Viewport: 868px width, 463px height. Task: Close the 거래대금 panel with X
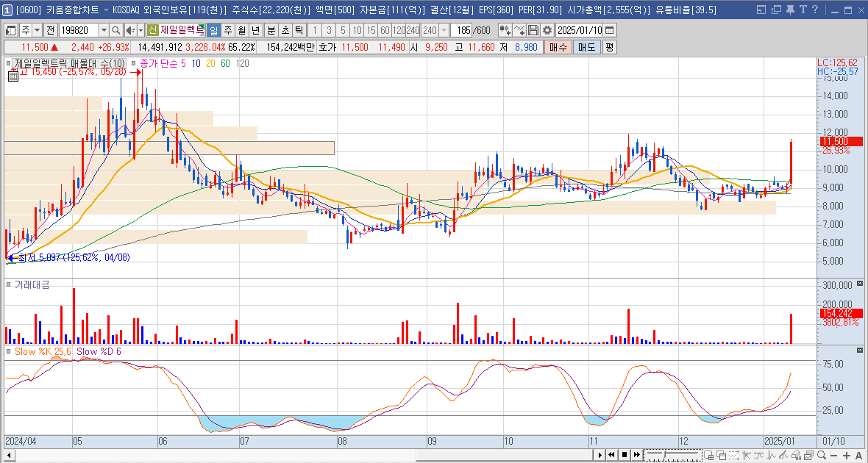(860, 284)
